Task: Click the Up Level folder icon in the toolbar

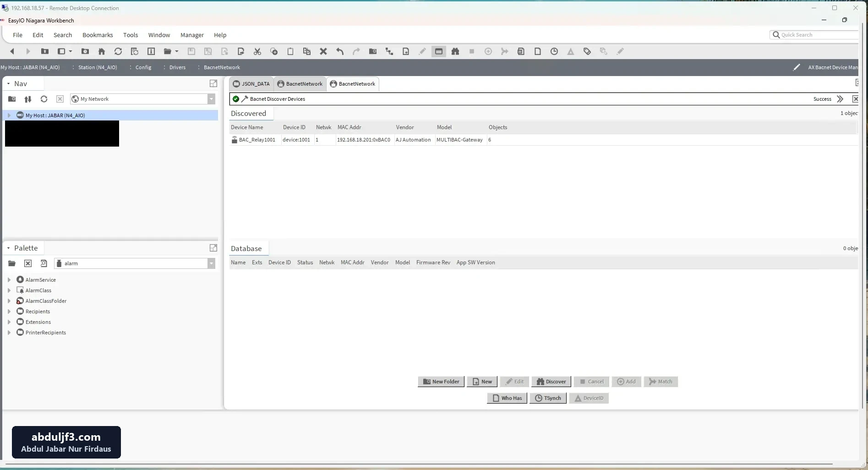Action: tap(45, 51)
